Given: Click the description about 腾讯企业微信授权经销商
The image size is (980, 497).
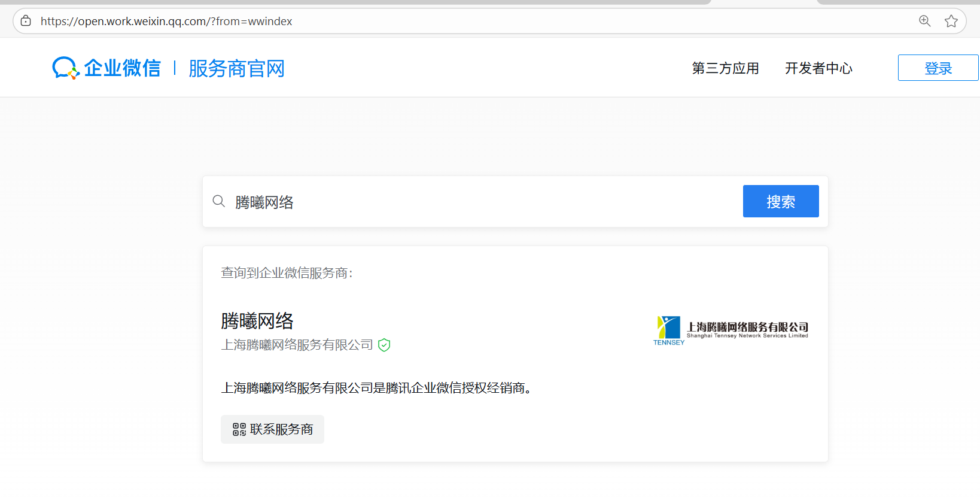Looking at the screenshot, I should click(x=376, y=388).
